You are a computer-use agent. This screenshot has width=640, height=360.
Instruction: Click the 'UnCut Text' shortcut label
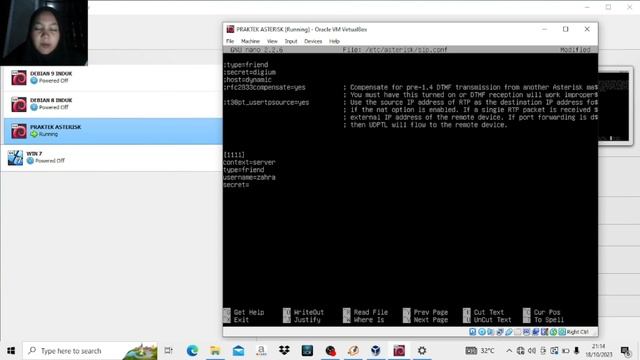click(492, 320)
